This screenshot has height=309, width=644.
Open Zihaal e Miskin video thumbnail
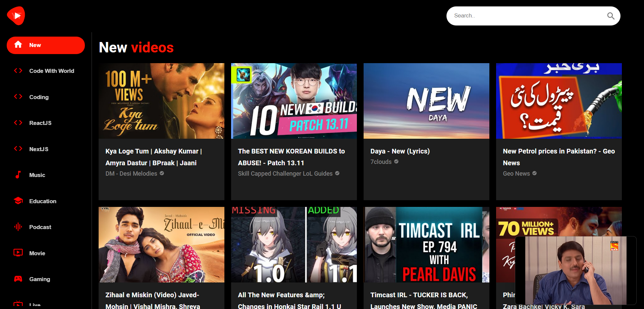pyautogui.click(x=161, y=245)
